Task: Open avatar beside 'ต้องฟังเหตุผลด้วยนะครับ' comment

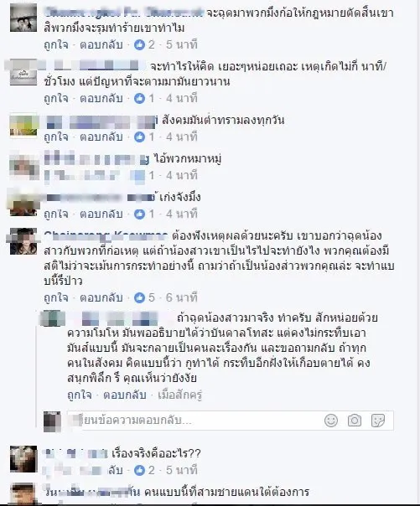Action: click(x=23, y=241)
